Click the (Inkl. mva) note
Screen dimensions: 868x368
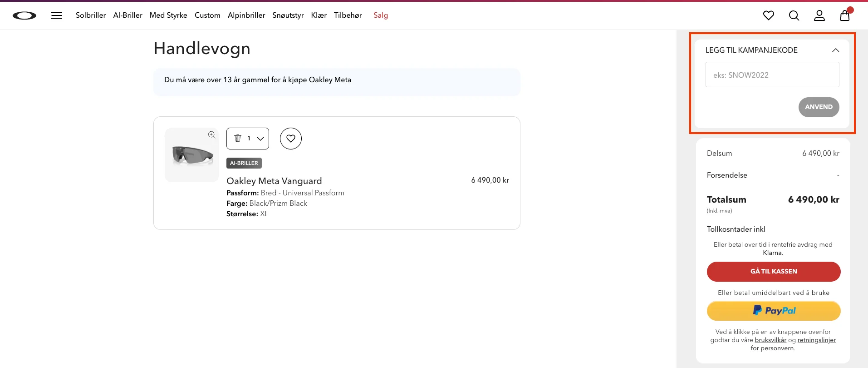(x=719, y=211)
